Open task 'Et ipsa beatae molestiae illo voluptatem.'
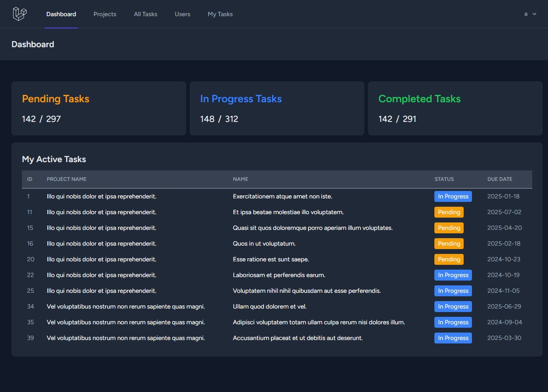Viewport: 548px width, 392px height. click(288, 212)
